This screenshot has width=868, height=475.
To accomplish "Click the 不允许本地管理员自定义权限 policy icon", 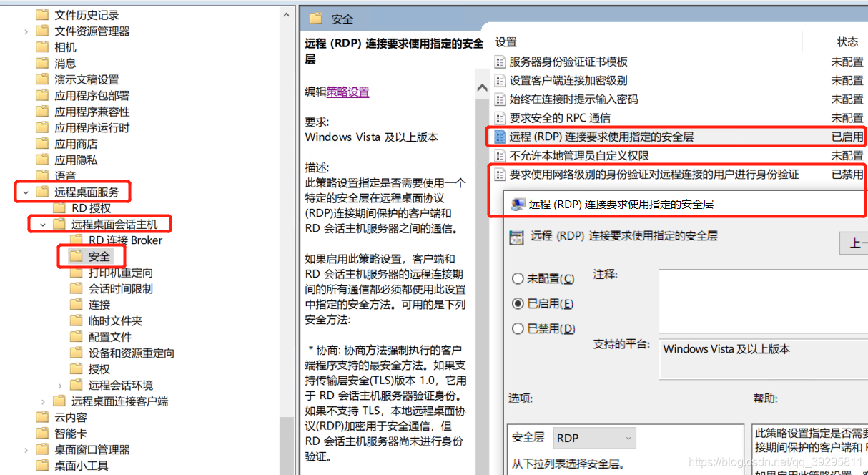I will [x=500, y=155].
